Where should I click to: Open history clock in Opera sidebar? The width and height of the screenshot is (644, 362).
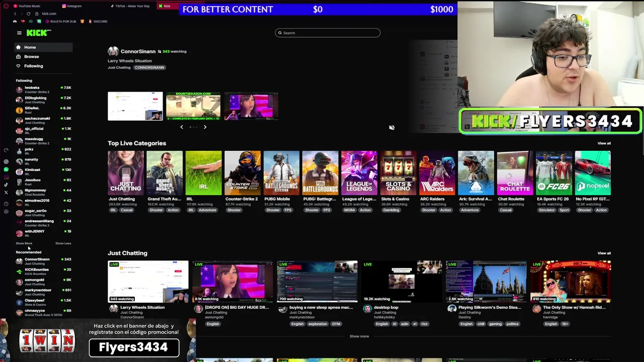[6, 204]
